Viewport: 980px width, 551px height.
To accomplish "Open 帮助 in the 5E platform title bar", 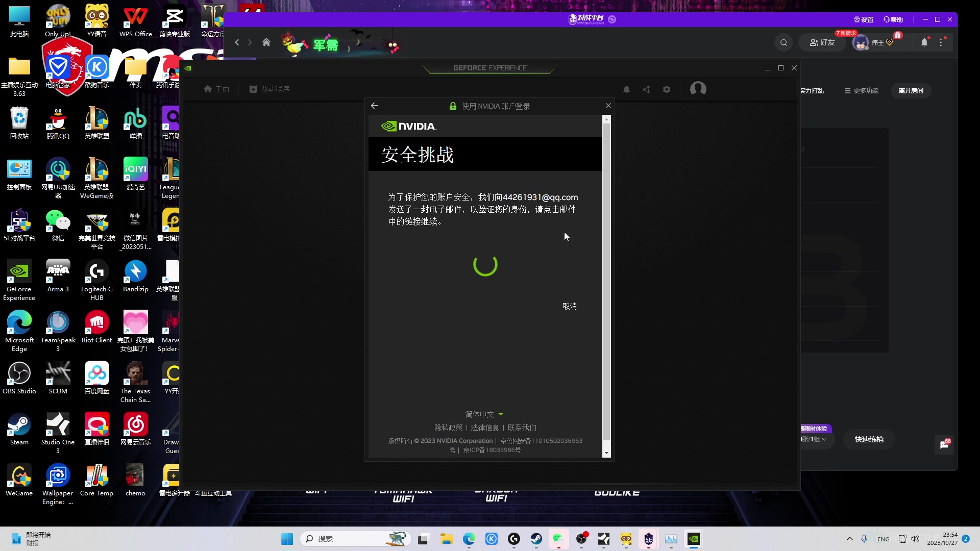I will (x=893, y=19).
